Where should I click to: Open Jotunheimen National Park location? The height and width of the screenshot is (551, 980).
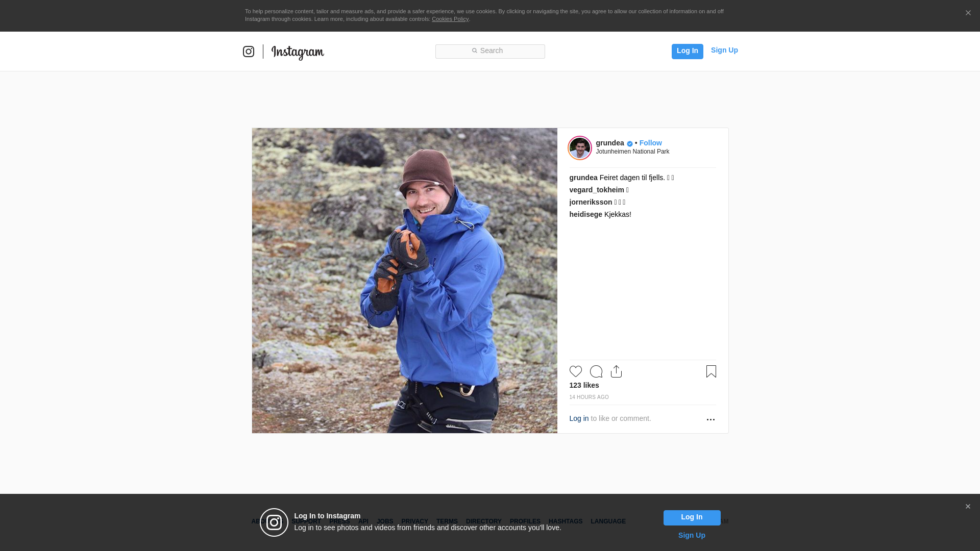point(632,152)
